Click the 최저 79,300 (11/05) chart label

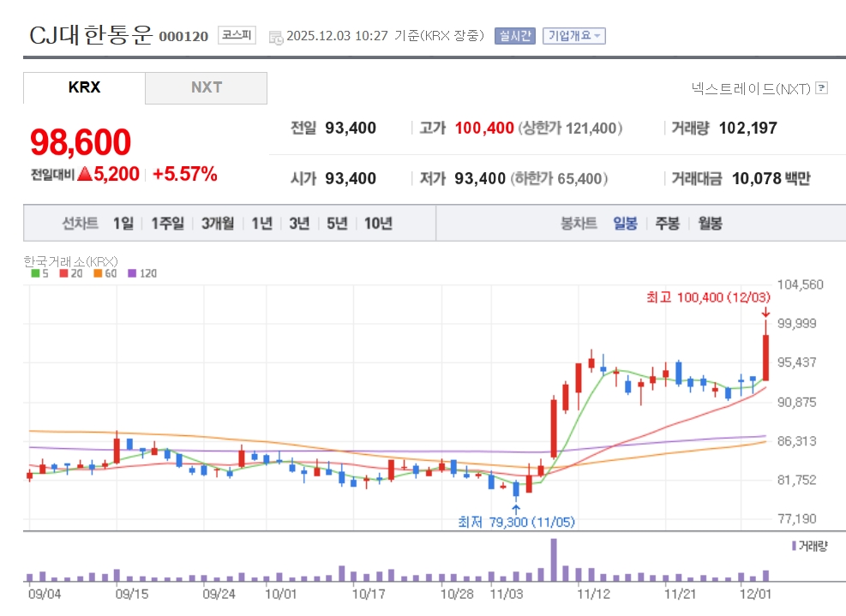pos(516,522)
